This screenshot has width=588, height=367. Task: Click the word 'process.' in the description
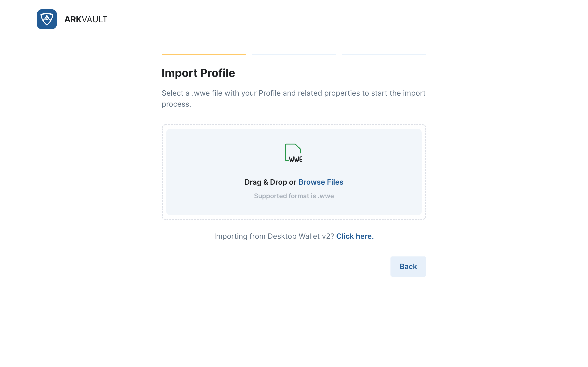tap(176, 104)
